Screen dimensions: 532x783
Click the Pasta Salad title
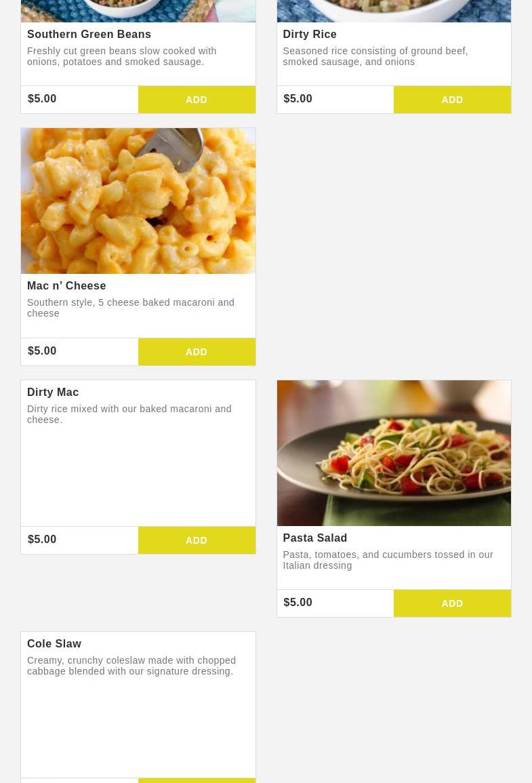coord(315,538)
